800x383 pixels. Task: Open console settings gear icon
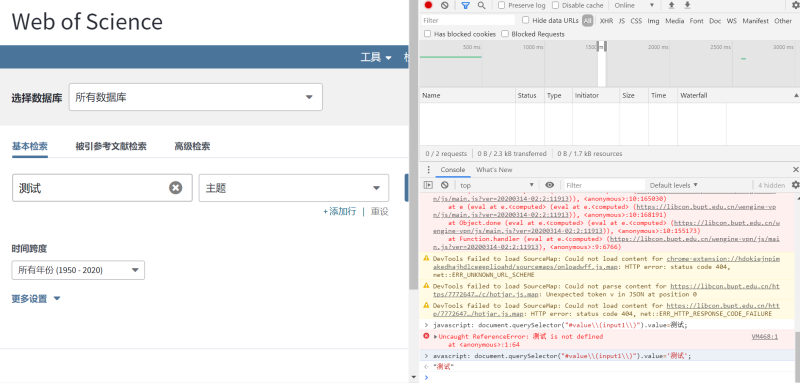tap(795, 185)
